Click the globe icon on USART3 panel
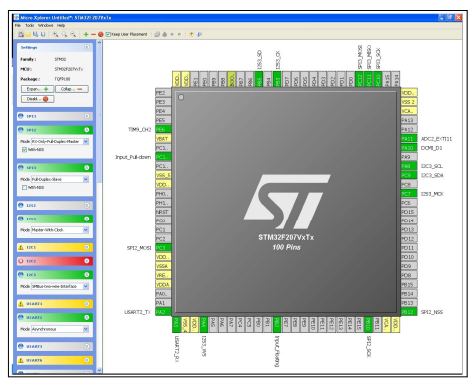The height and width of the screenshot is (384, 476). [x=21, y=346]
